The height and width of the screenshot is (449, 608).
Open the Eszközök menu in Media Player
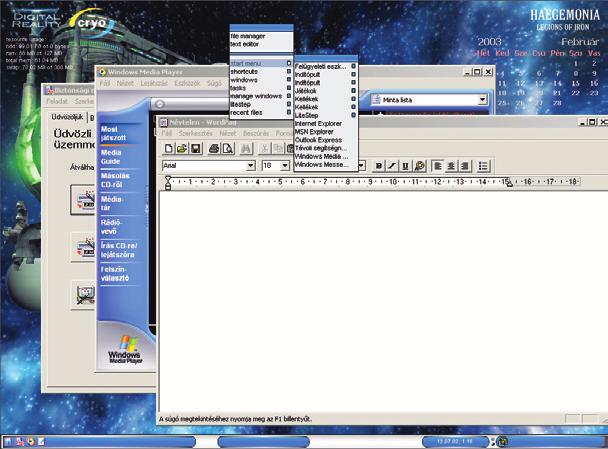pyautogui.click(x=187, y=83)
